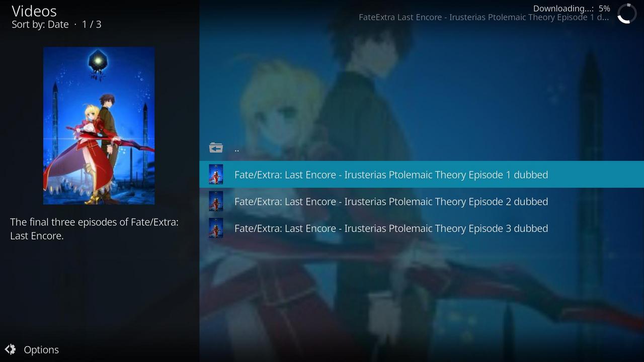
Task: Click the 'Downloading...: 5%' status text
Action: tap(572, 9)
